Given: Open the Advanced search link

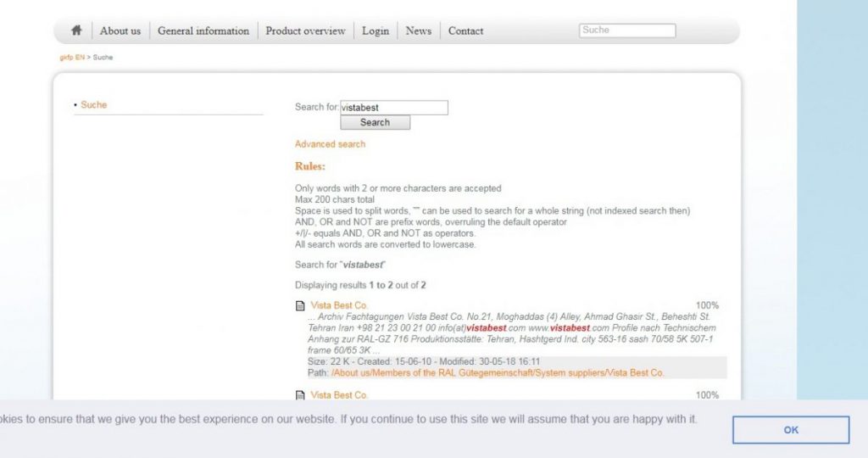Looking at the screenshot, I should 330,144.
